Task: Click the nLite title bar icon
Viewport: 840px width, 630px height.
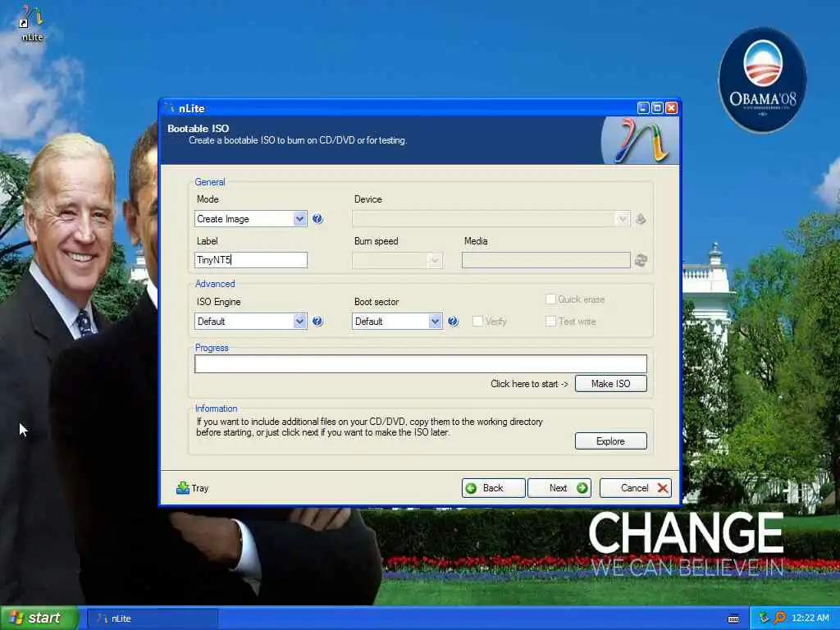Action: tap(170, 108)
